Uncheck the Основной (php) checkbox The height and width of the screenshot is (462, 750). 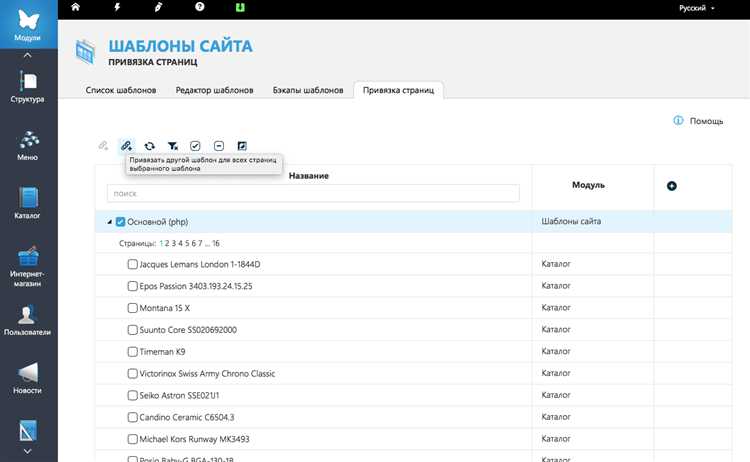(x=121, y=222)
